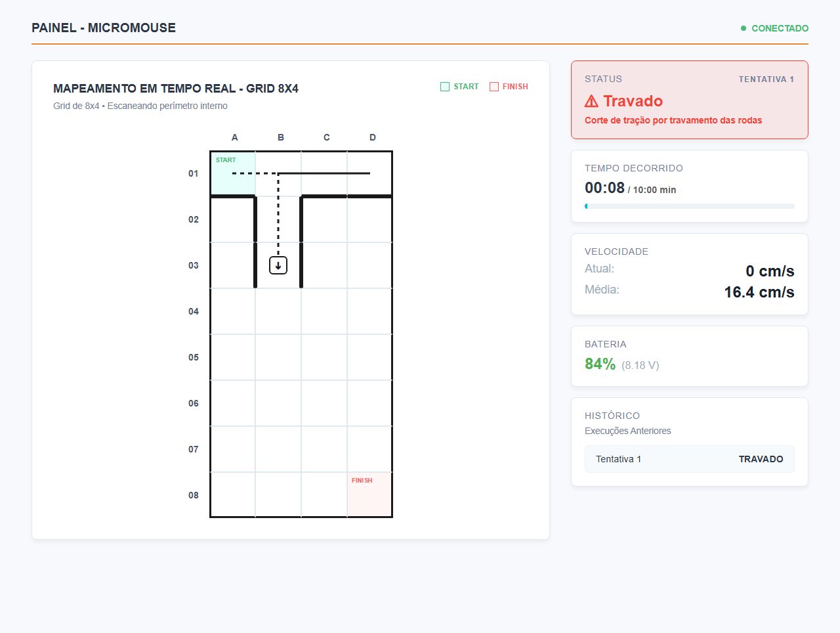The width and height of the screenshot is (840, 633).
Task: Click the elapsed time progress bar
Action: tap(690, 206)
